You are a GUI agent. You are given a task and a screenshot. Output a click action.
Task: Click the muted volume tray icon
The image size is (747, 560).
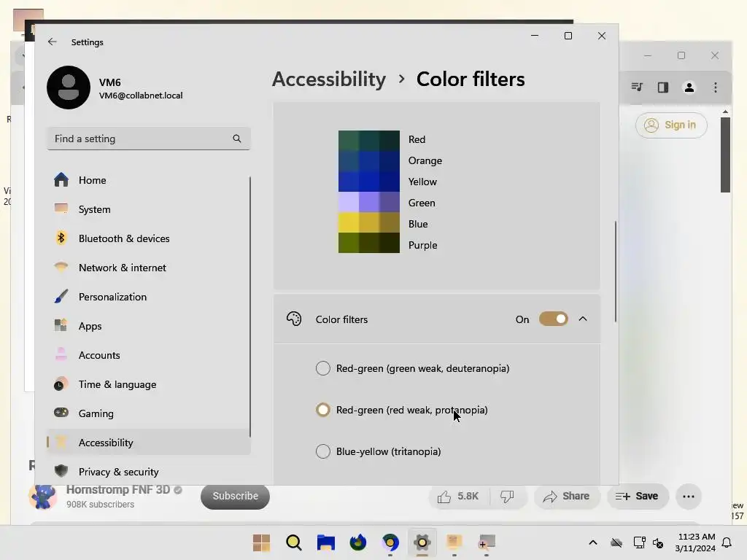[x=658, y=542]
